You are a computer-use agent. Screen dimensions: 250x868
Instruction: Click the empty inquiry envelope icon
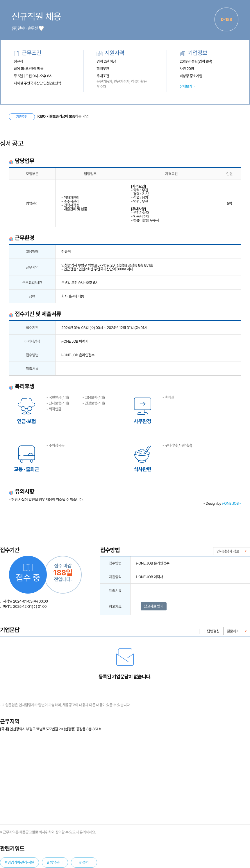pos(125,657)
